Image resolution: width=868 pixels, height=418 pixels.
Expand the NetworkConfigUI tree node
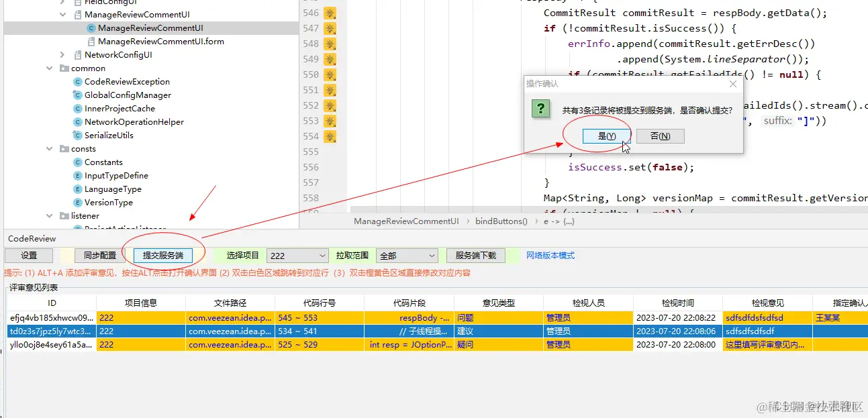(62, 55)
